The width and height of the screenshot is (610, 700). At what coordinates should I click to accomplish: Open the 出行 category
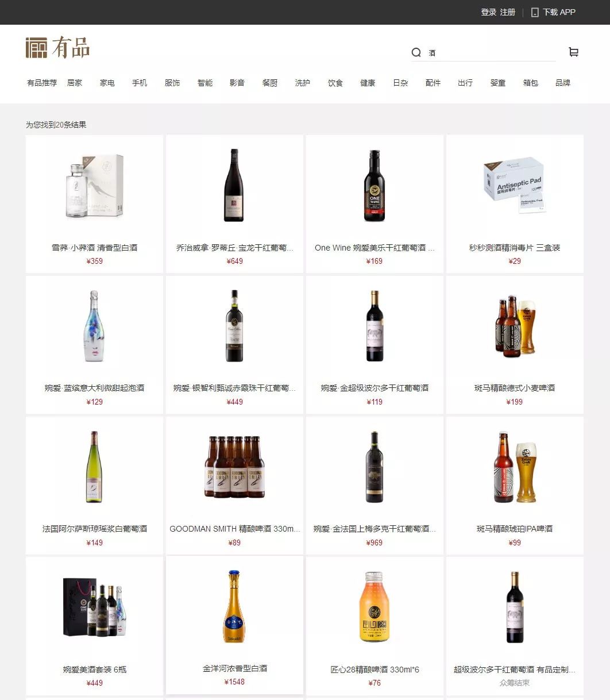(465, 83)
